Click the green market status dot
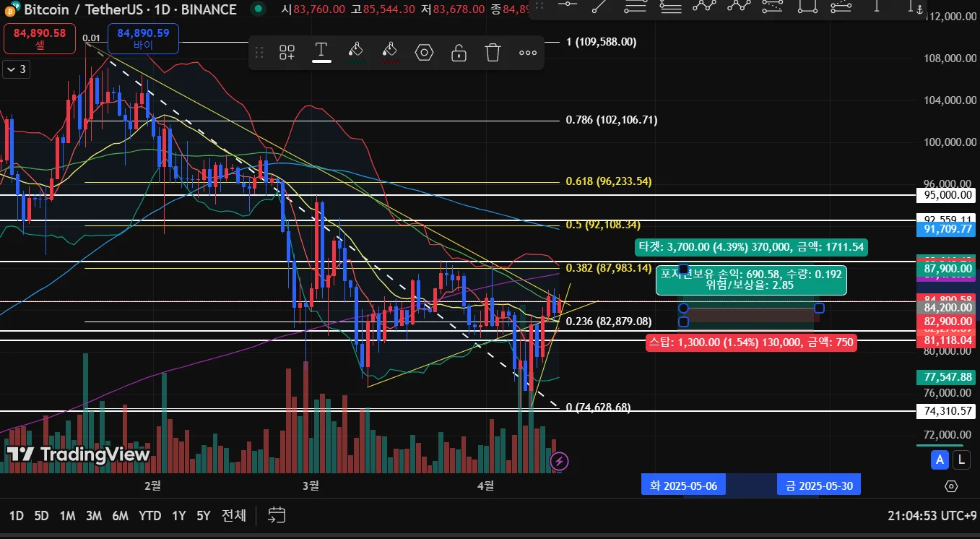Viewport: 980px width, 539px height. (258, 9)
